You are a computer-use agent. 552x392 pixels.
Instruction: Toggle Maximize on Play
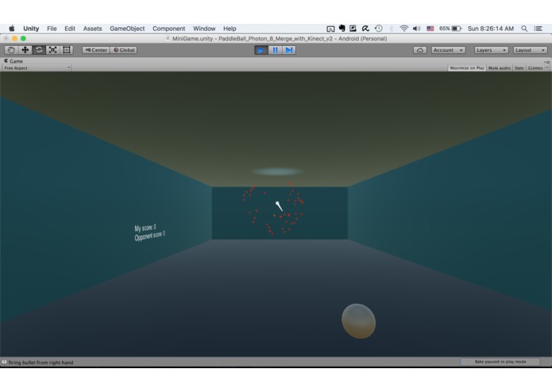tap(467, 68)
